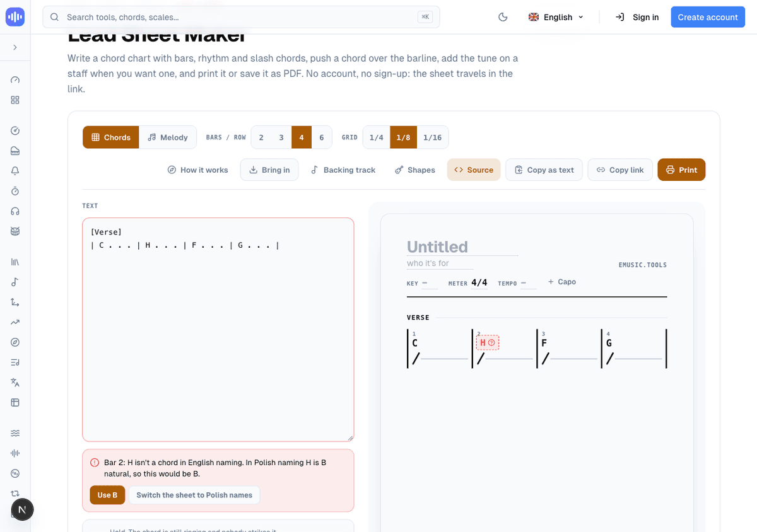Select the 1/16 grid option
757x532 pixels.
(x=433, y=137)
